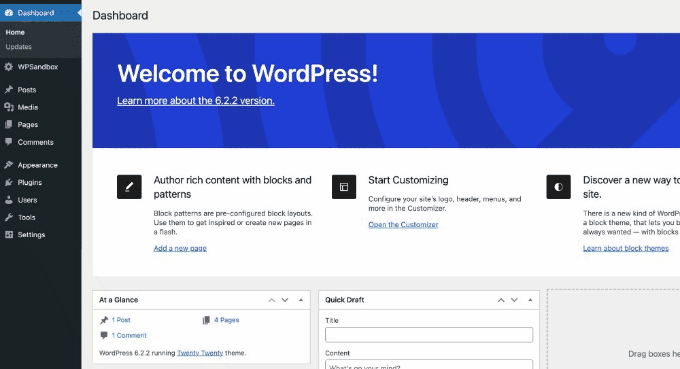Click the Welcome to WordPress! heading

[248, 73]
